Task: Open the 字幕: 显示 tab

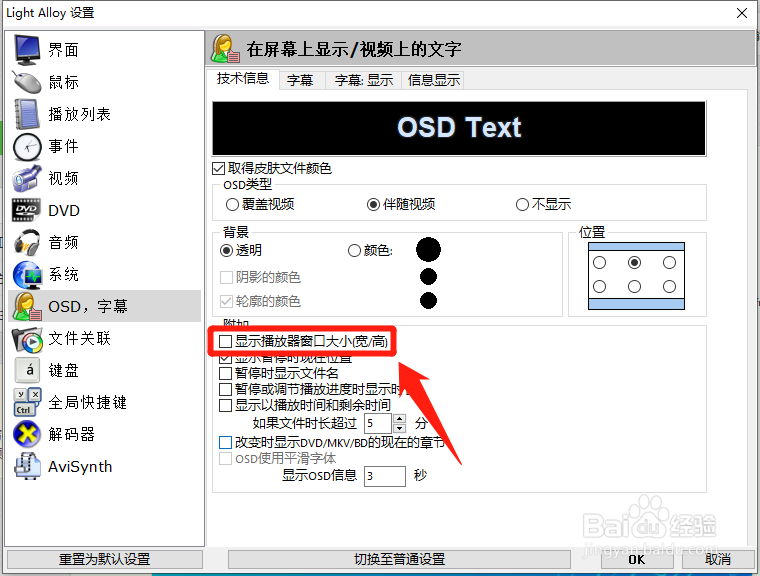Action: (x=364, y=80)
